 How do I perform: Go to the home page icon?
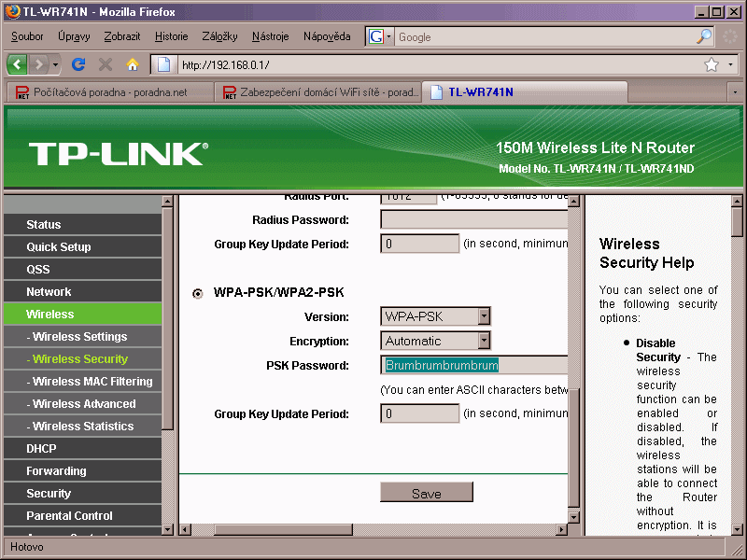(x=133, y=63)
